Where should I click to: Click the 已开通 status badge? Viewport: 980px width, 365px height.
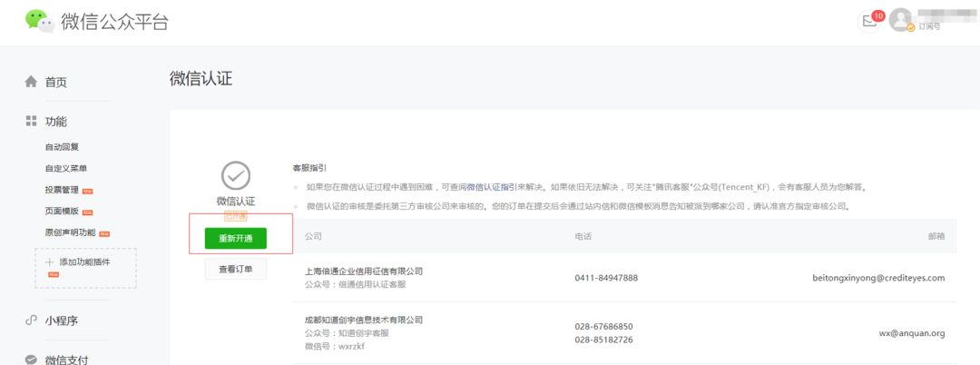[x=236, y=216]
